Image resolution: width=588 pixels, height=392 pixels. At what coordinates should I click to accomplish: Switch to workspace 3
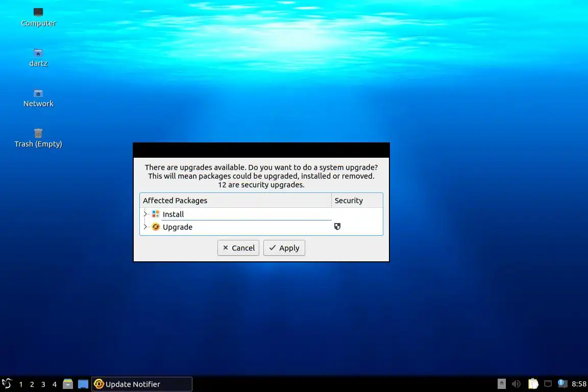43,384
